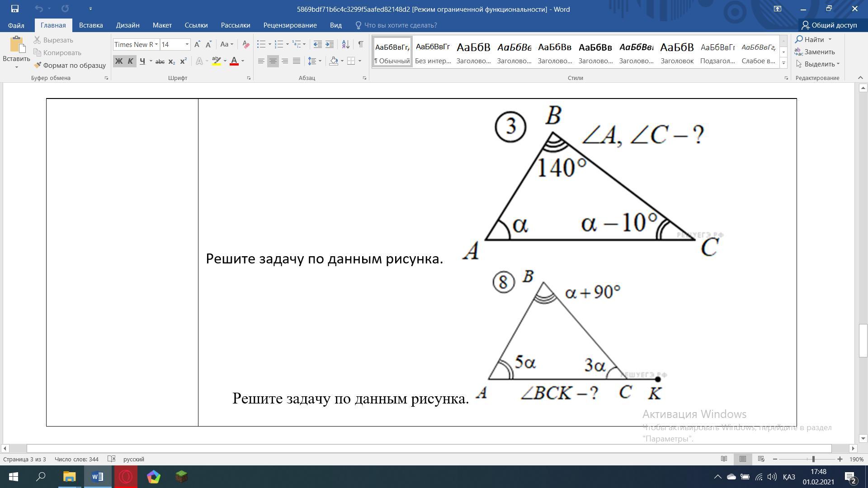
Task: Click the word count 'Число слов: 344'
Action: 76,459
